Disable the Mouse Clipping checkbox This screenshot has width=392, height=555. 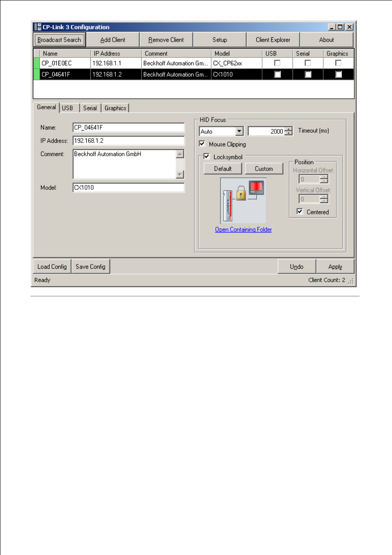(x=202, y=144)
